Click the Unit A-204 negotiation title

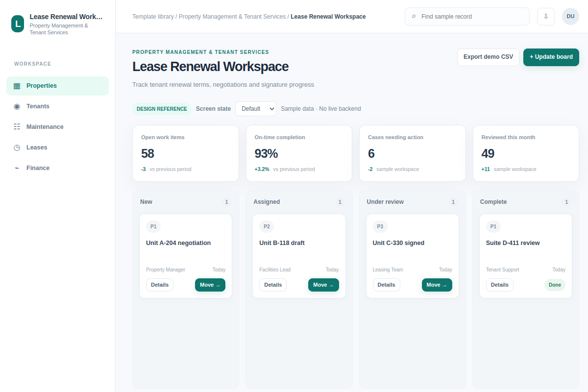tap(178, 243)
